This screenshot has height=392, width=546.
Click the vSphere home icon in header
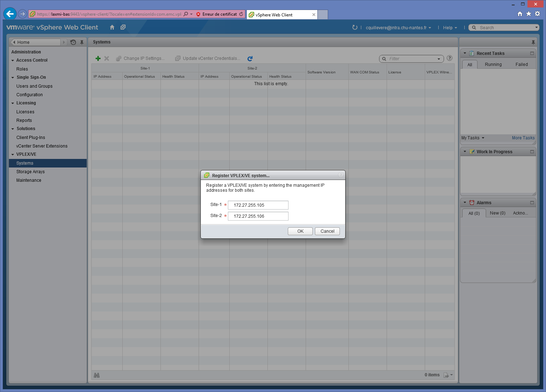112,27
